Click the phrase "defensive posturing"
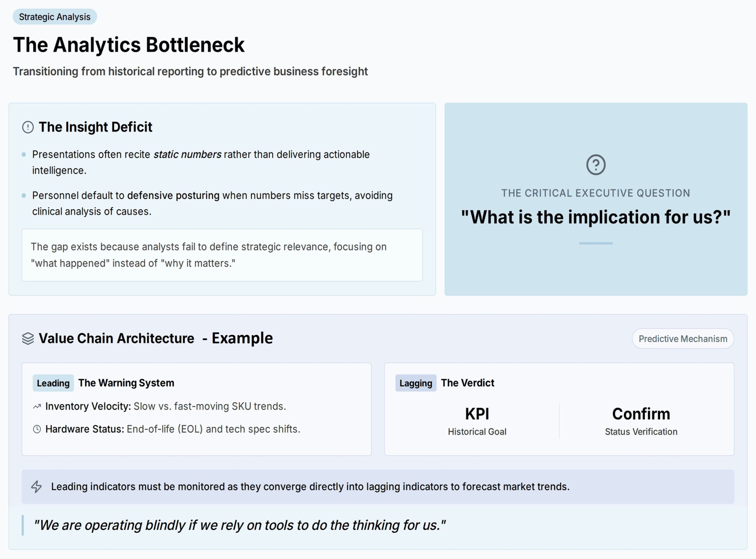 (173, 195)
